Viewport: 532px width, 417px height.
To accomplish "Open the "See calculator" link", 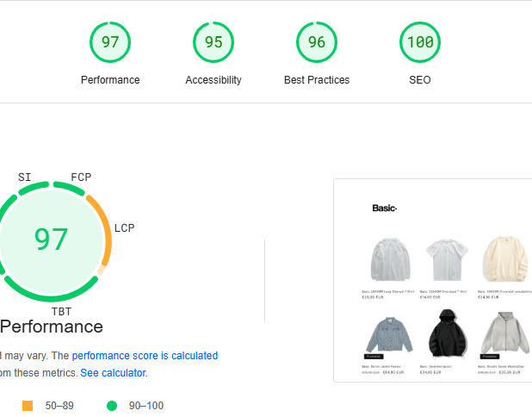I will 113,373.
